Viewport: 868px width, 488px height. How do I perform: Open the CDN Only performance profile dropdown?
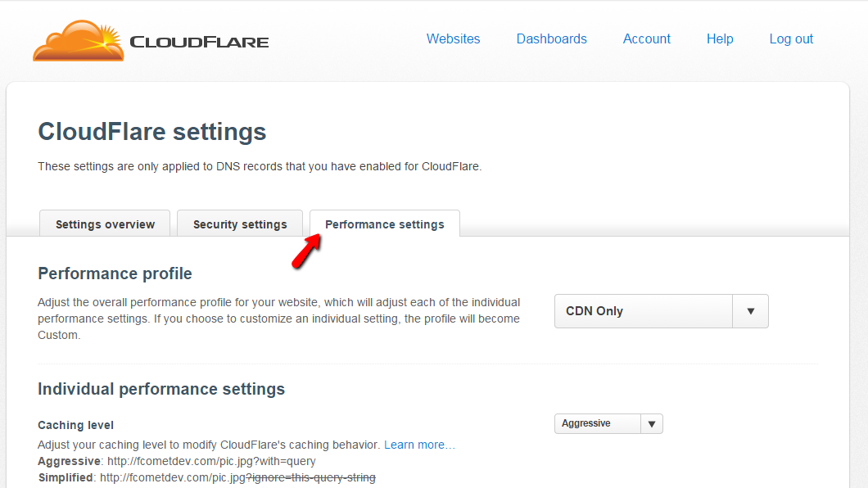coord(662,311)
